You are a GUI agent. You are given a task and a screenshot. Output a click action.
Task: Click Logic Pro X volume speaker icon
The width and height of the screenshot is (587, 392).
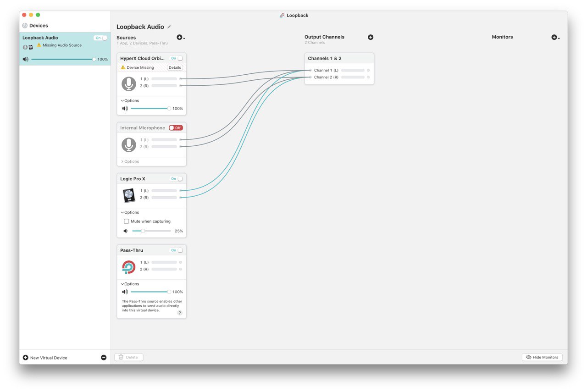tap(126, 231)
